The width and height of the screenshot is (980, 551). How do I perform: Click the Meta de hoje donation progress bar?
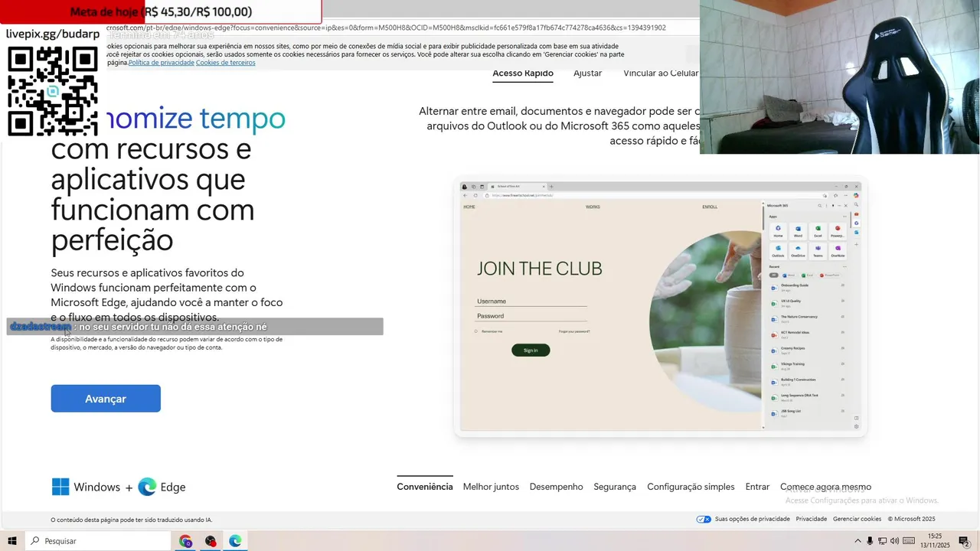tap(161, 11)
